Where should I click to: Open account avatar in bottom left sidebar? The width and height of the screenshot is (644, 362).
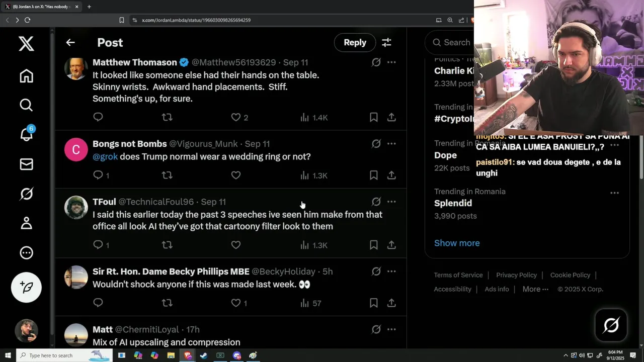[26, 330]
